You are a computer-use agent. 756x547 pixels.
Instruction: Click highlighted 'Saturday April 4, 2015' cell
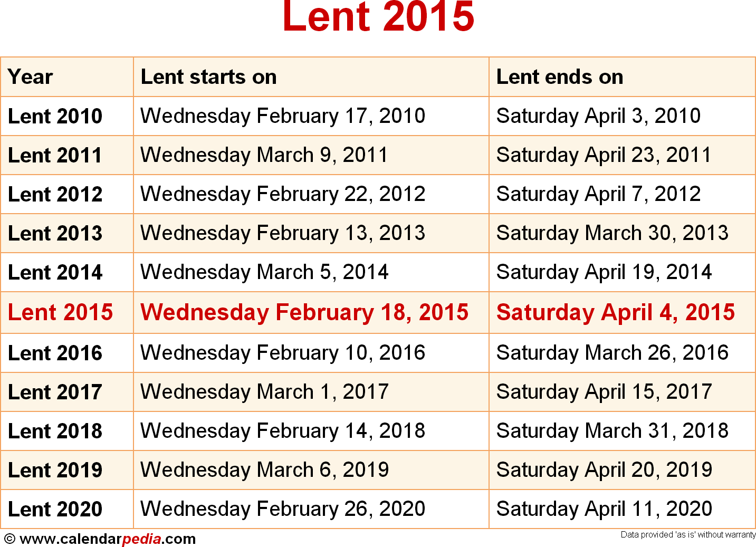click(616, 312)
